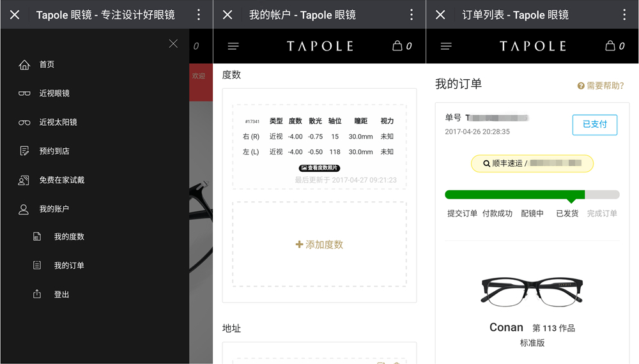The image size is (639, 364).
Task: Click 付款成功 progress step label
Action: [x=497, y=213]
